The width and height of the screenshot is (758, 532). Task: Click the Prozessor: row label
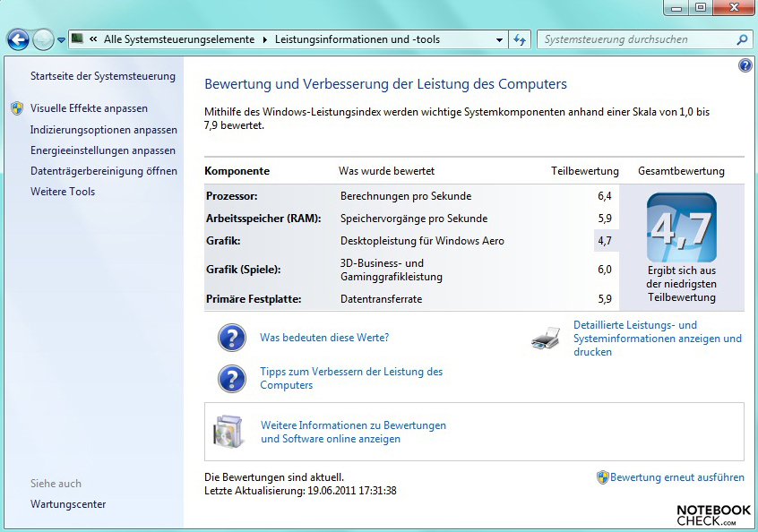[231, 196]
